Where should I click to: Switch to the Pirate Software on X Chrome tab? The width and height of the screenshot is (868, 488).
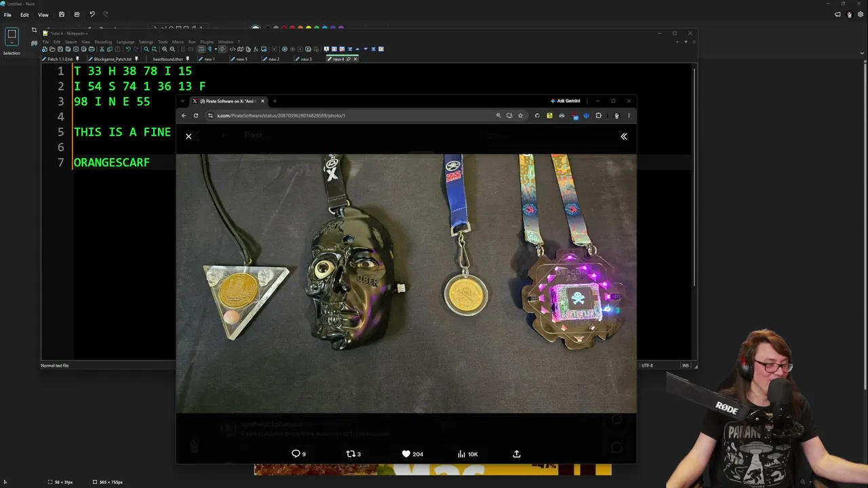pos(230,101)
